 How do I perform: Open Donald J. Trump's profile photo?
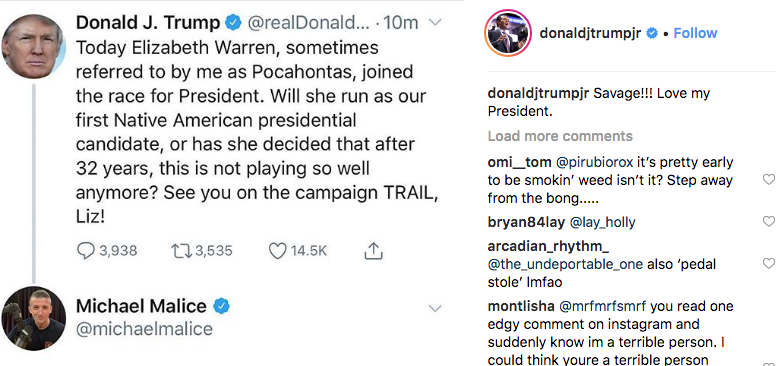point(34,46)
